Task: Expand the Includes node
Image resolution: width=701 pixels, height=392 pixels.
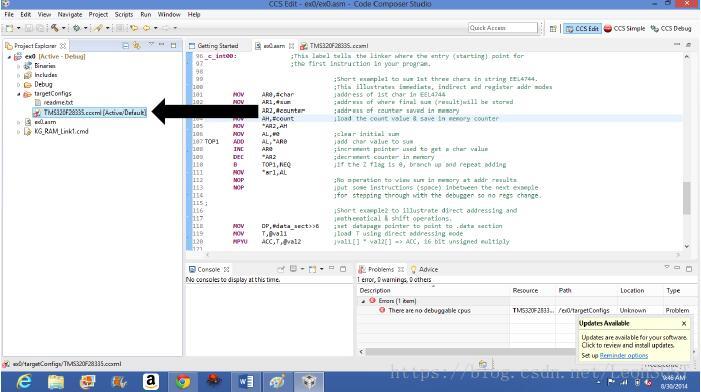Action: coord(19,75)
